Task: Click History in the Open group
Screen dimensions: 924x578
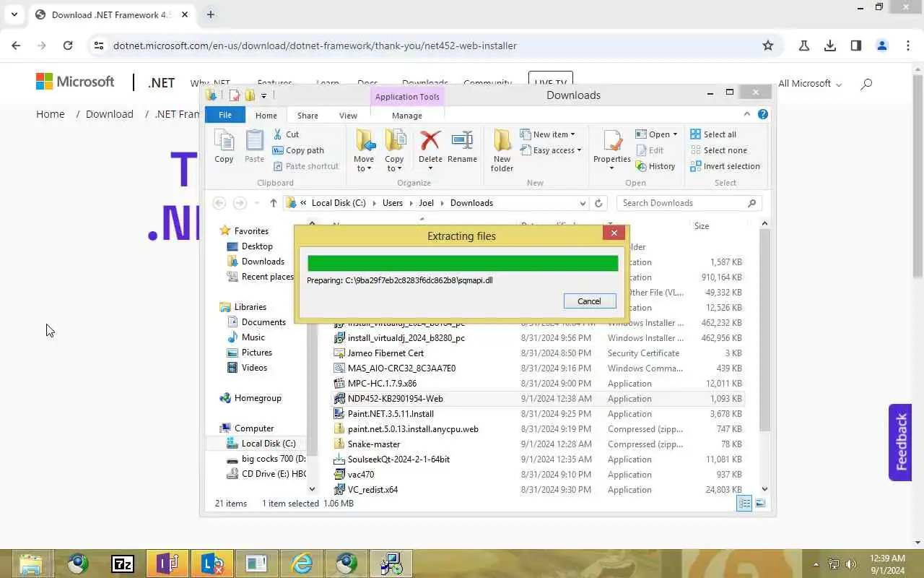Action: click(x=655, y=166)
